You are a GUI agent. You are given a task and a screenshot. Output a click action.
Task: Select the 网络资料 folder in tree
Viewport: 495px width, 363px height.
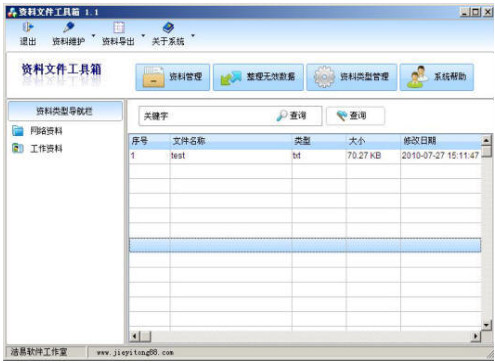(46, 131)
